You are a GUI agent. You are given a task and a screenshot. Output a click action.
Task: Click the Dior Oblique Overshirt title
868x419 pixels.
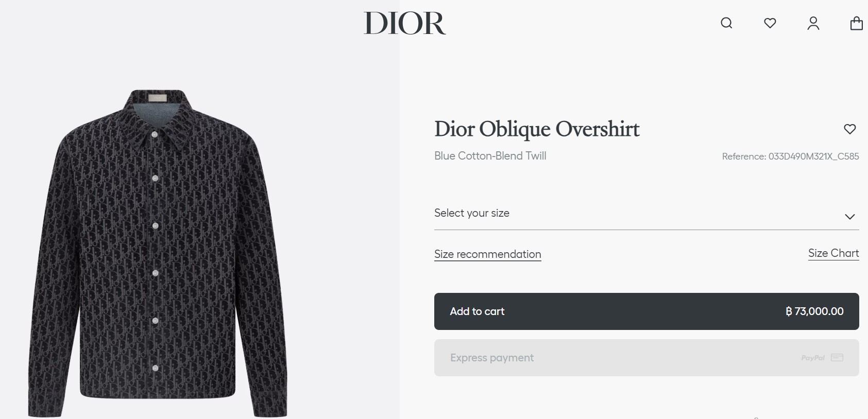point(537,129)
